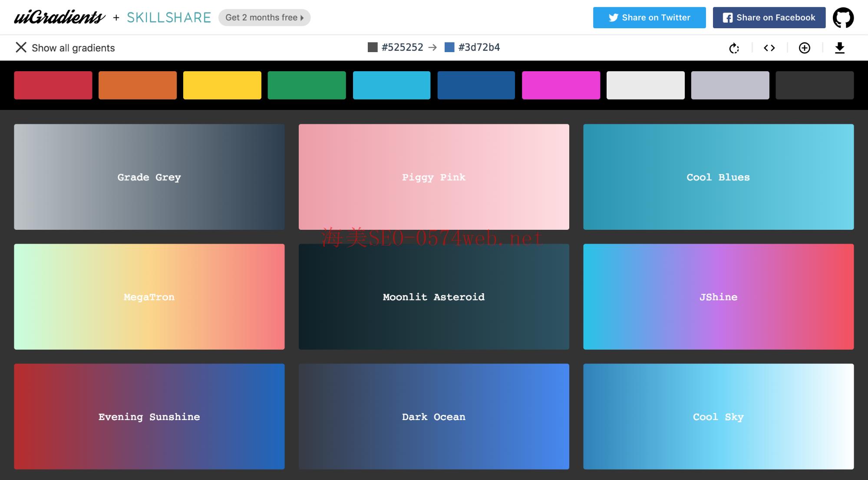868x480 pixels.
Task: Open the Cool Sky gradient
Action: 718,417
